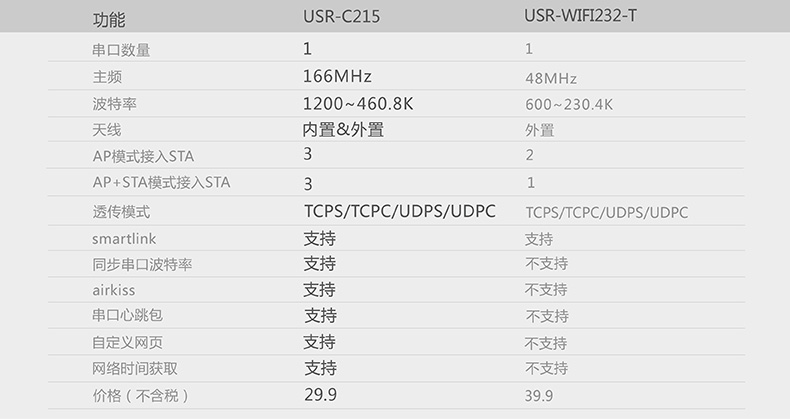Click the USR-C215 column header

(x=341, y=18)
